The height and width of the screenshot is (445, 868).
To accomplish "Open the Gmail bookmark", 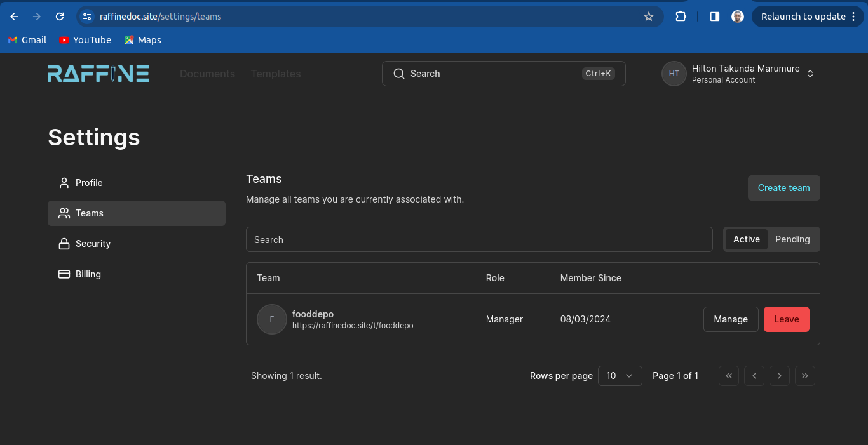I will click(27, 40).
